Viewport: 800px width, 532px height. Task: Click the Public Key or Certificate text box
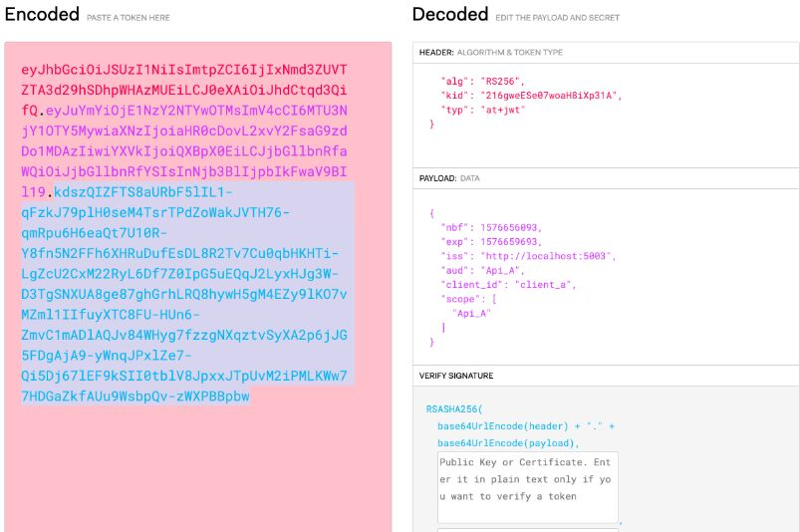[x=528, y=487]
